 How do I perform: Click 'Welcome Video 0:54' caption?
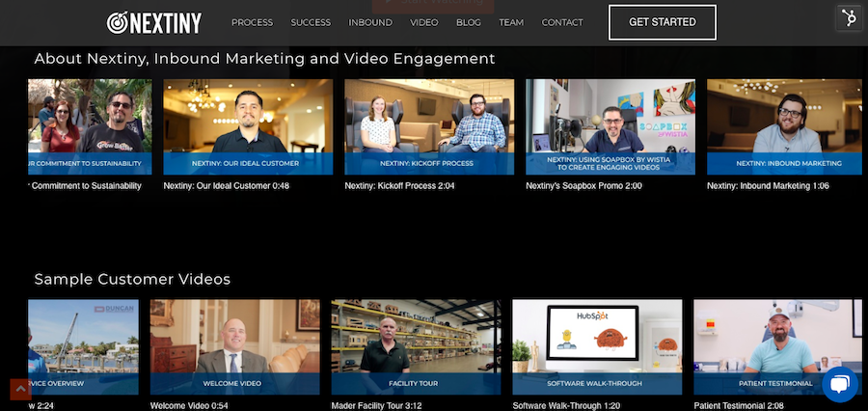tap(189, 406)
